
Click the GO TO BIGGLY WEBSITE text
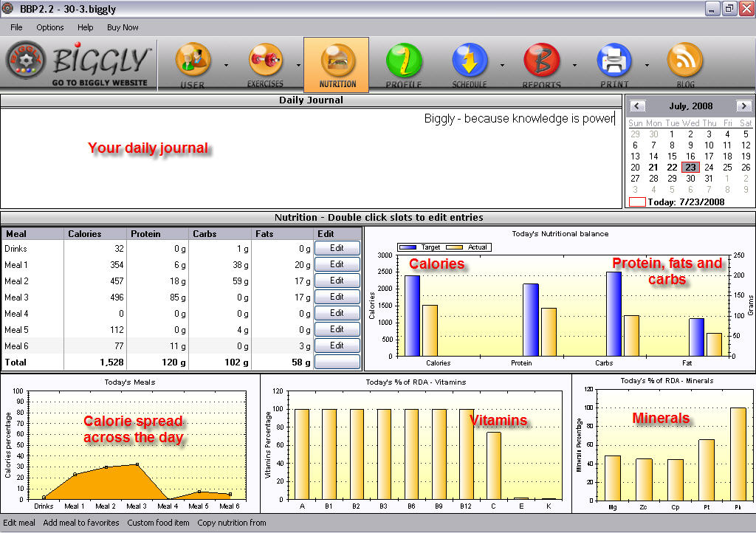coord(100,83)
